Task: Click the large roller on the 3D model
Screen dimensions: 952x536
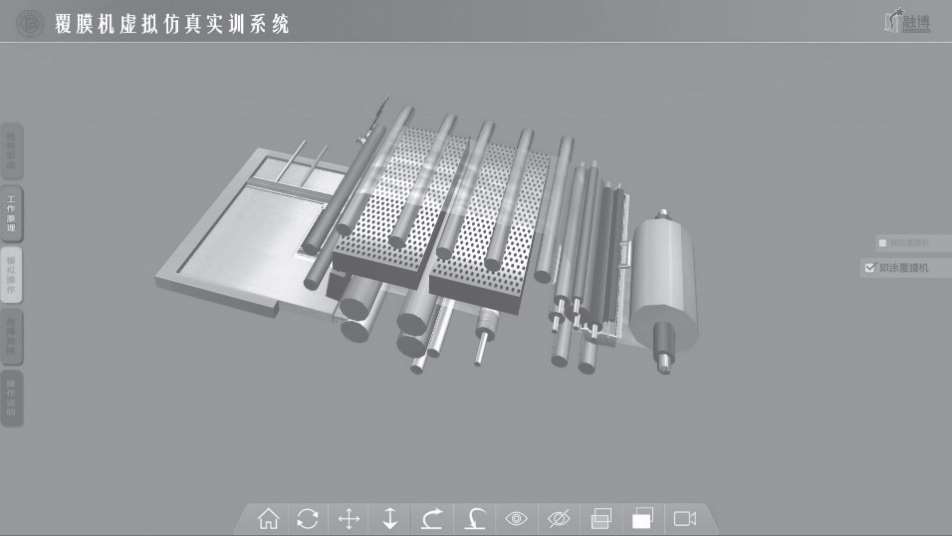Action: [662, 280]
